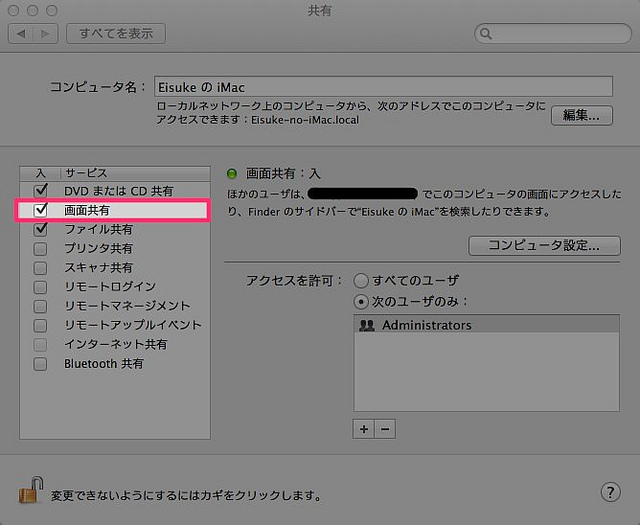
Task: Click the 画面共有：入 status text
Action: coord(283,174)
